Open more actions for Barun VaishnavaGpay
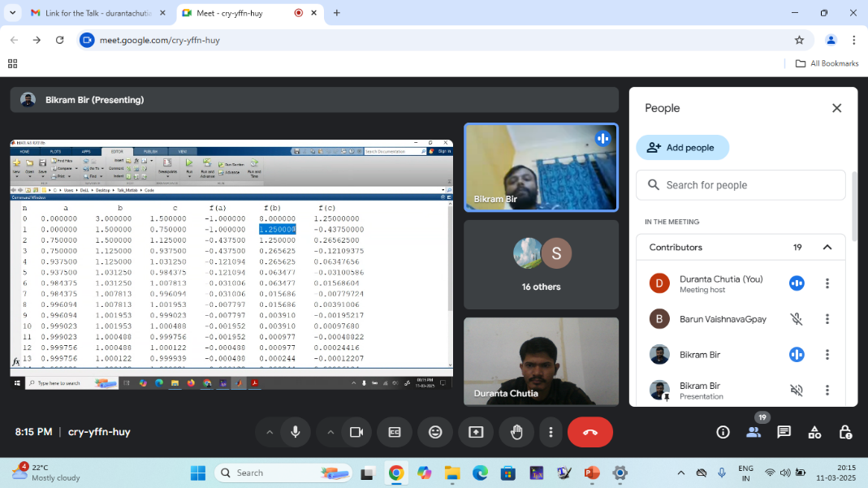The width and height of the screenshot is (868, 488). coord(827,319)
